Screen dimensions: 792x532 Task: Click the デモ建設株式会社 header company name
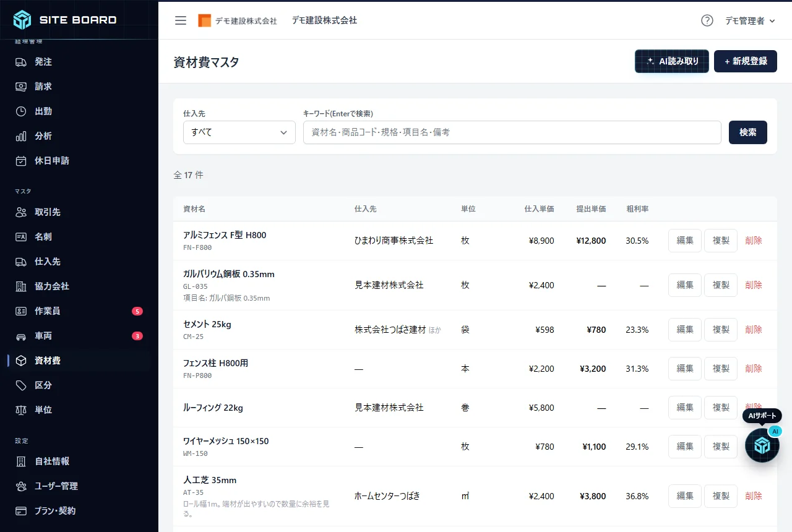pos(324,20)
